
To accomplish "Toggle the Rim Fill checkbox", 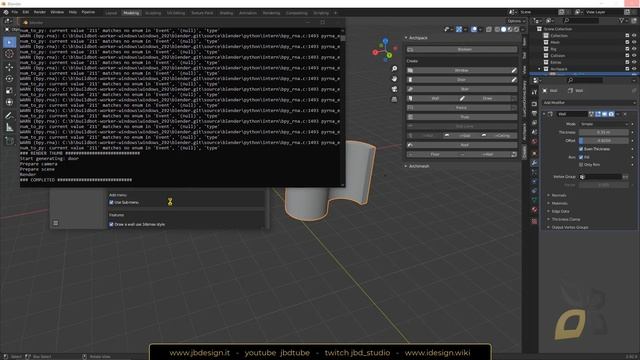I will pyautogui.click(x=581, y=157).
